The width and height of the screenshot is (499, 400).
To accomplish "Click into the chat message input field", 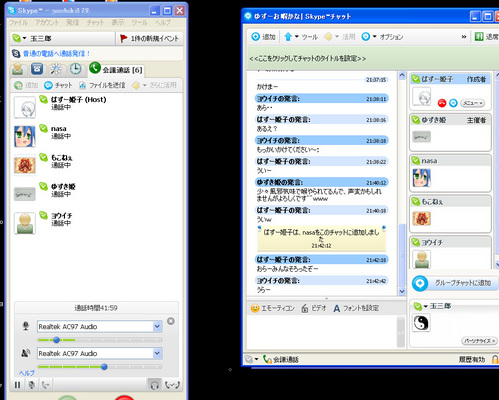I will (322, 332).
